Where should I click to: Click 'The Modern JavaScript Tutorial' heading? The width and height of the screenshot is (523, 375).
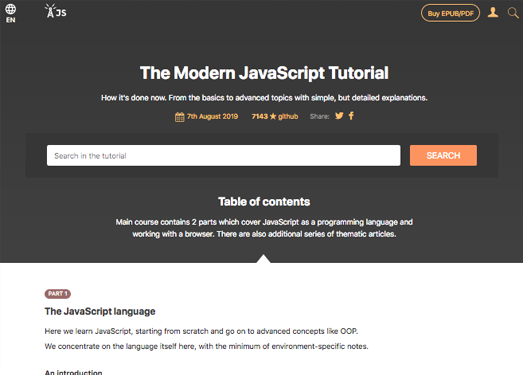(264, 73)
